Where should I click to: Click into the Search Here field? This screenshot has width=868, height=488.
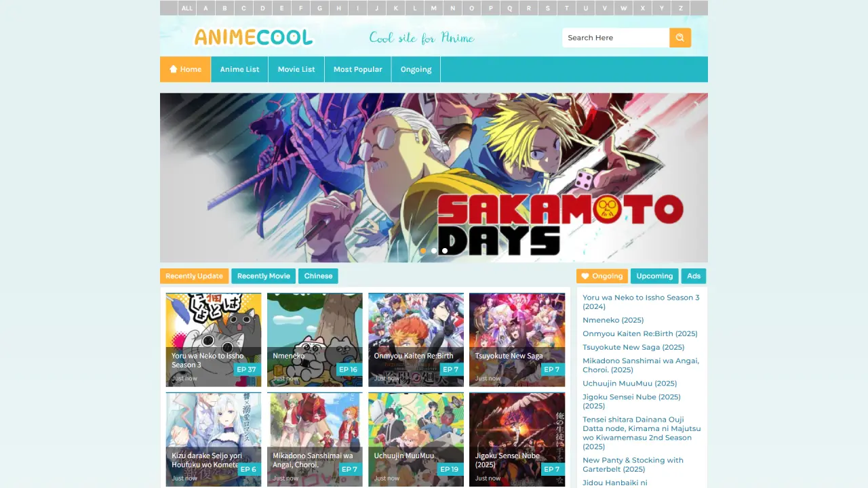tap(616, 38)
